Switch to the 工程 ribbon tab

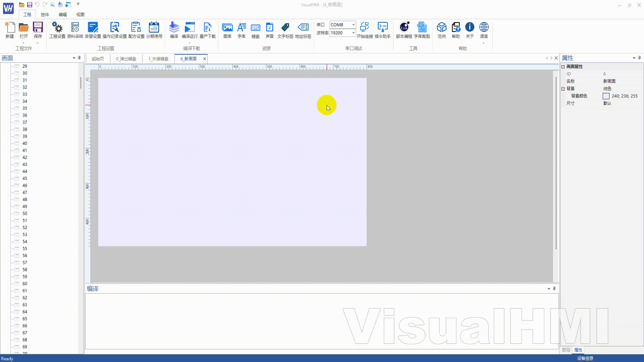[x=27, y=15]
